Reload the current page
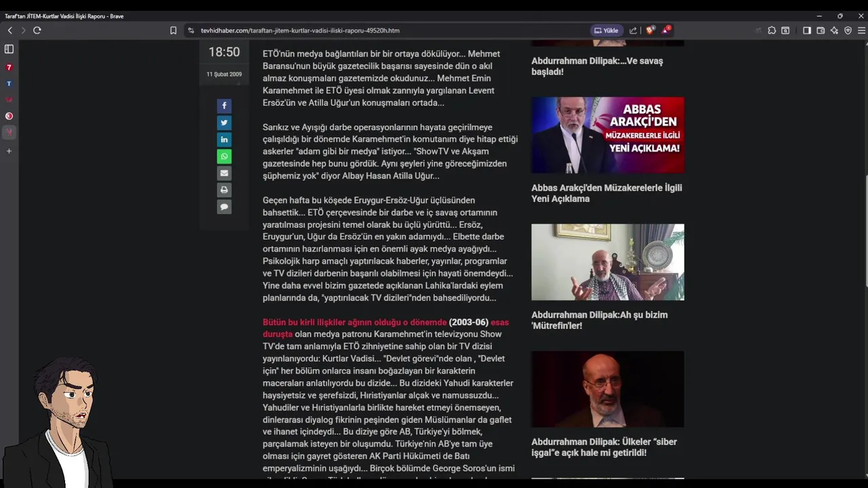 pos(37,30)
